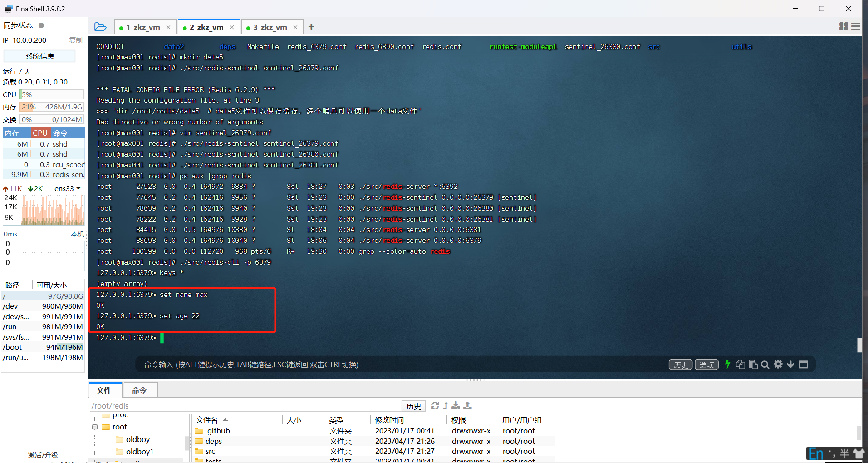Open 系统信息 system info button
The height and width of the screenshot is (463, 868).
click(39, 56)
